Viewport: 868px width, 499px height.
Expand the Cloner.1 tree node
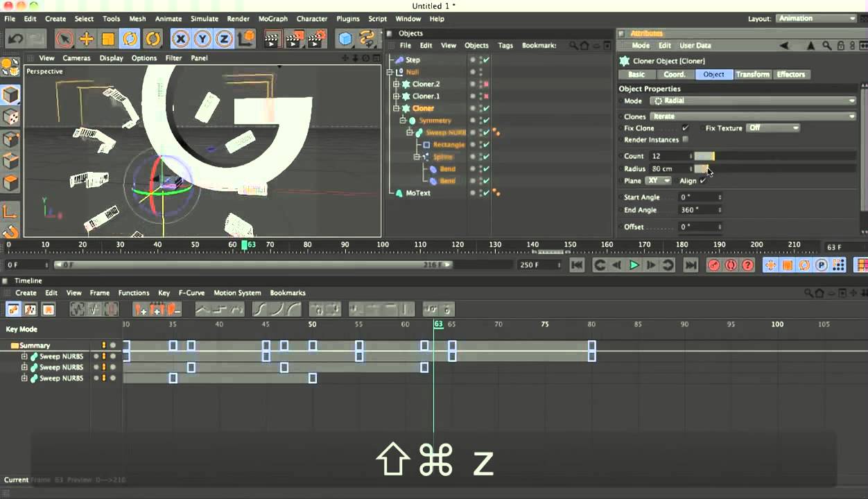tap(397, 96)
